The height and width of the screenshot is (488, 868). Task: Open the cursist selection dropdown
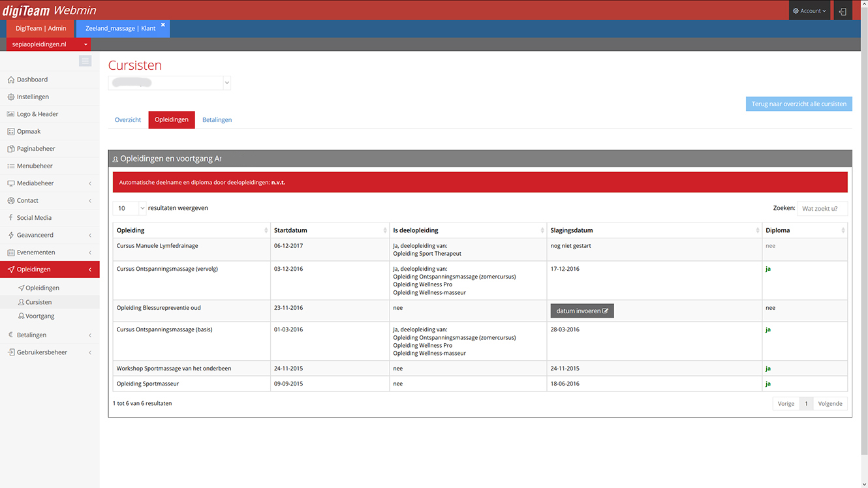pos(169,83)
